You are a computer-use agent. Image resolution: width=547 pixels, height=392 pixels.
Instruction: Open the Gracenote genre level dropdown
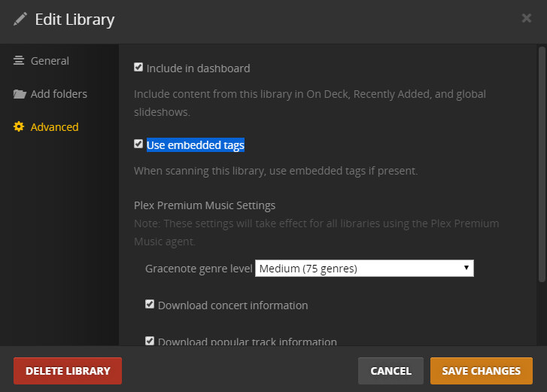click(x=364, y=268)
